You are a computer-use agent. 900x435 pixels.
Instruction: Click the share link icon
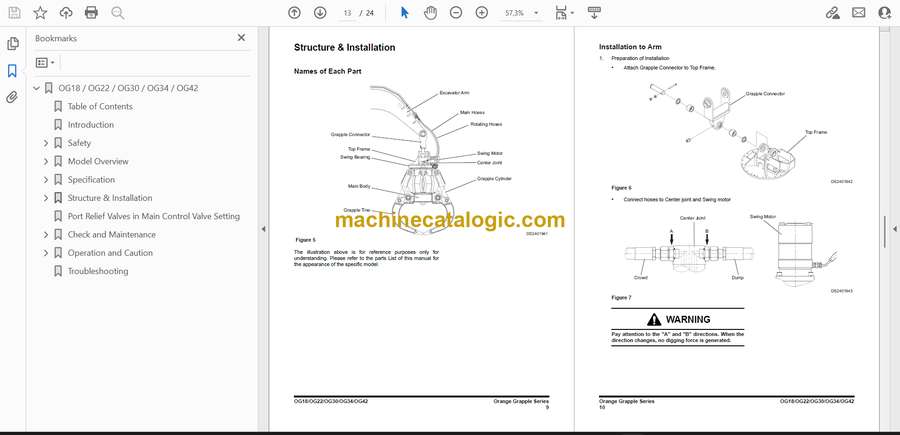[x=832, y=13]
